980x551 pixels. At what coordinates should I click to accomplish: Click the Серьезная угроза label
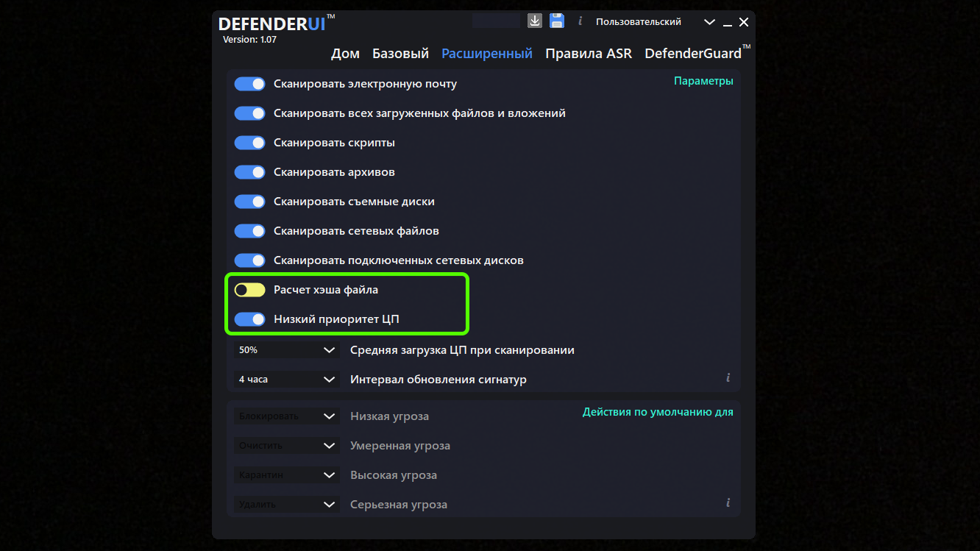tap(399, 505)
